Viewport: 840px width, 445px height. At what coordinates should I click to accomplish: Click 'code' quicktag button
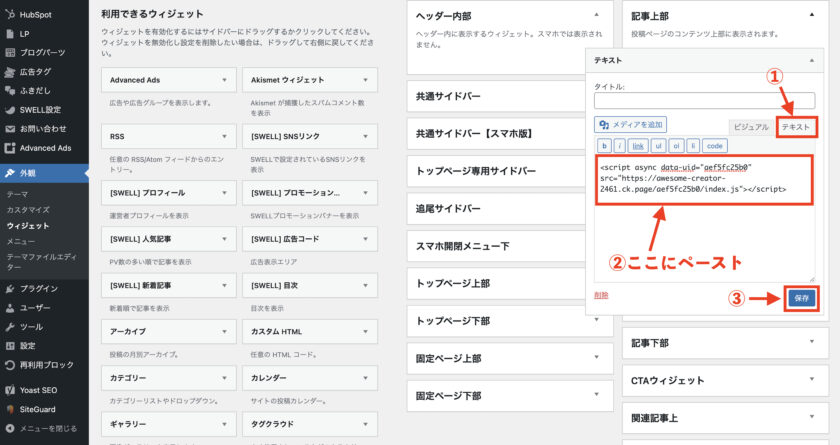click(x=715, y=146)
